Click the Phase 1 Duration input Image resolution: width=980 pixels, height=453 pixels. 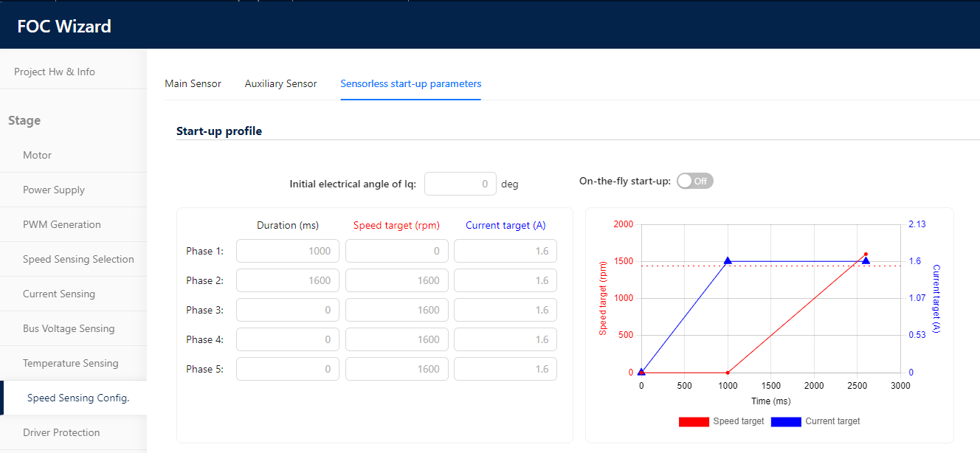(287, 250)
